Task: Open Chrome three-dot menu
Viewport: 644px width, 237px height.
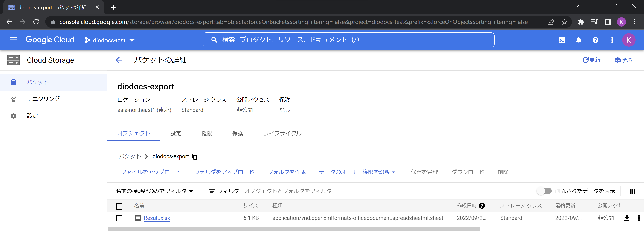Action: click(x=634, y=22)
